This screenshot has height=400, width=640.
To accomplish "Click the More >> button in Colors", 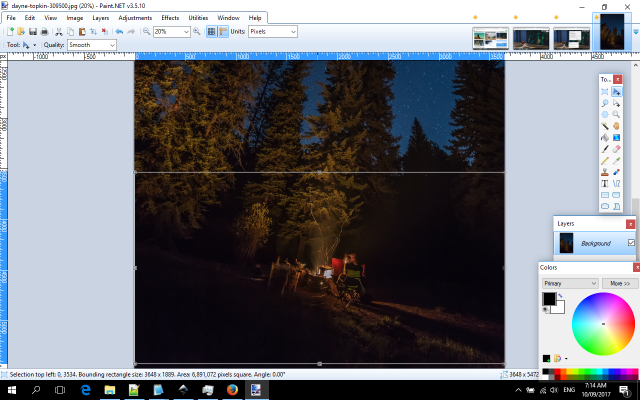I will [620, 283].
